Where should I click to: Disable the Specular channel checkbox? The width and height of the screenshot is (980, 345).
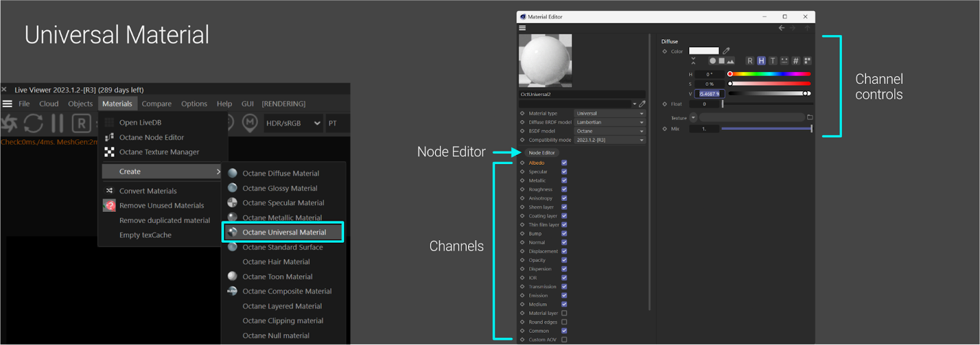pyautogui.click(x=564, y=172)
